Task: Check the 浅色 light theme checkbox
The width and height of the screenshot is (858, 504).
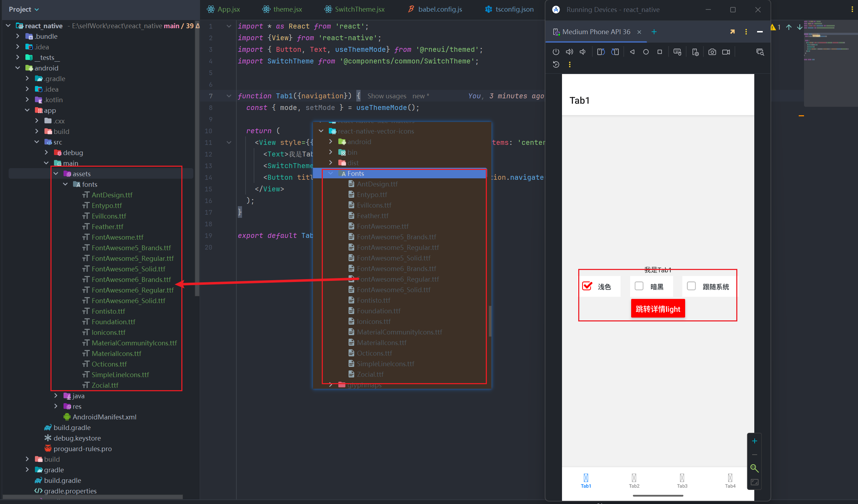Action: coord(587,286)
